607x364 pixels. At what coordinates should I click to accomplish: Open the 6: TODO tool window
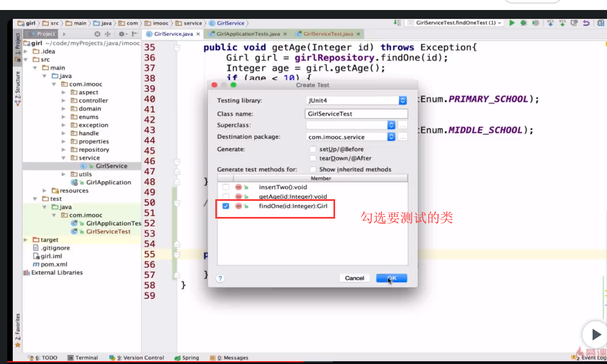43,357
